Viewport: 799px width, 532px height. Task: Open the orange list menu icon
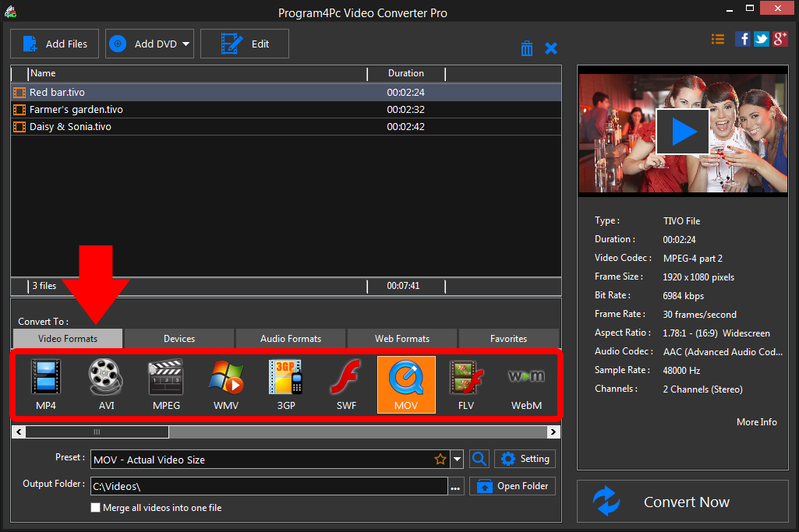[717, 39]
